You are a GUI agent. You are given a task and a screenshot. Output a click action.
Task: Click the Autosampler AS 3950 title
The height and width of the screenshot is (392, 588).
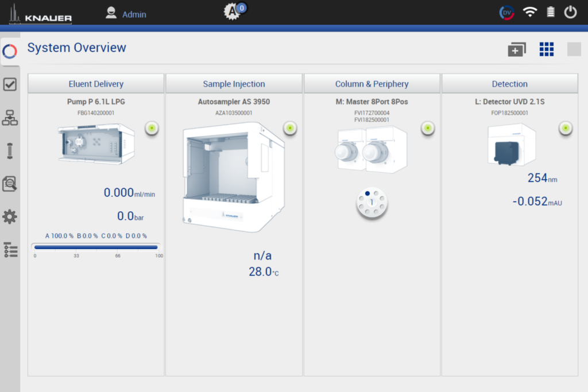point(234,102)
